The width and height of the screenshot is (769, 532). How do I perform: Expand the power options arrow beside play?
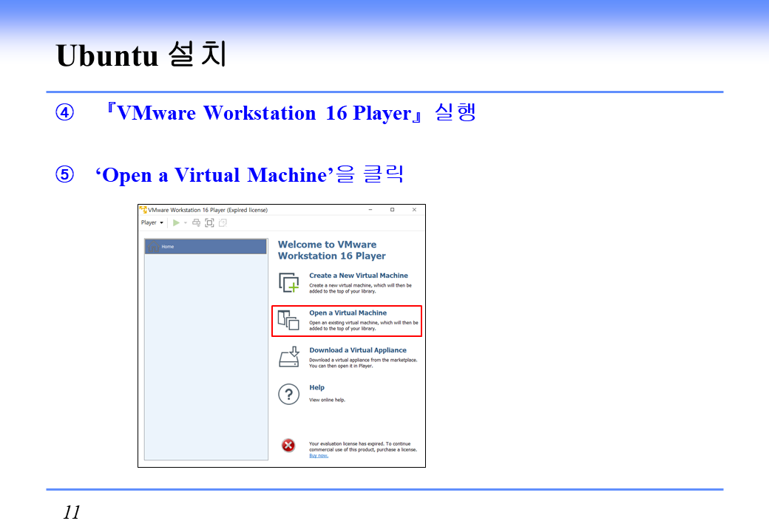pos(186,223)
